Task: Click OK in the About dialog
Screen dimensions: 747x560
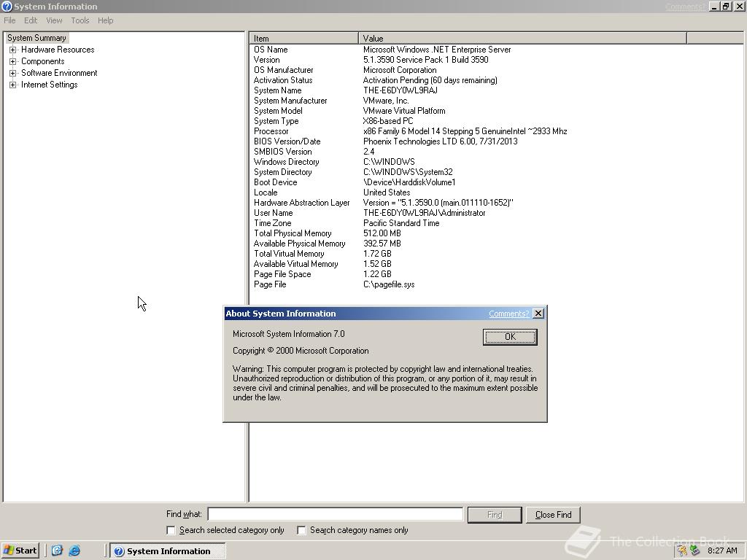Action: (510, 337)
